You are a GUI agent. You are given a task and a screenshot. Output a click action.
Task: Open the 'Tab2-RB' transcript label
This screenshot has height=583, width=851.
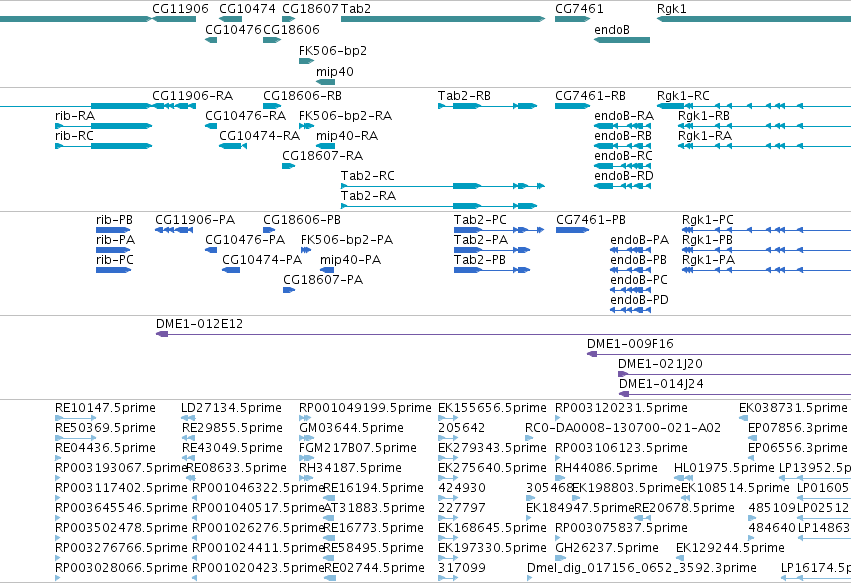pos(464,96)
